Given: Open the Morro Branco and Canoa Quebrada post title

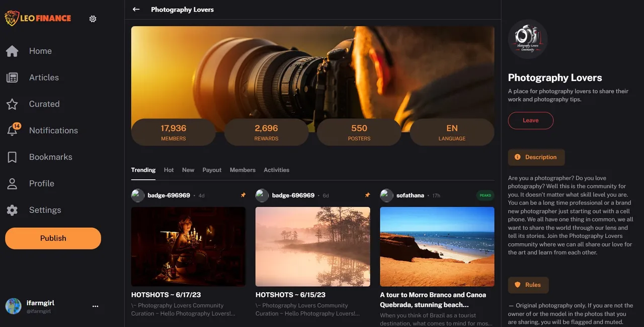Looking at the screenshot, I should 433,300.
